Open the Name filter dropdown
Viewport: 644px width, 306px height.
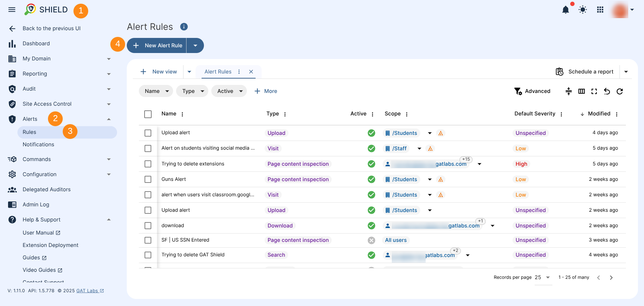tap(156, 91)
